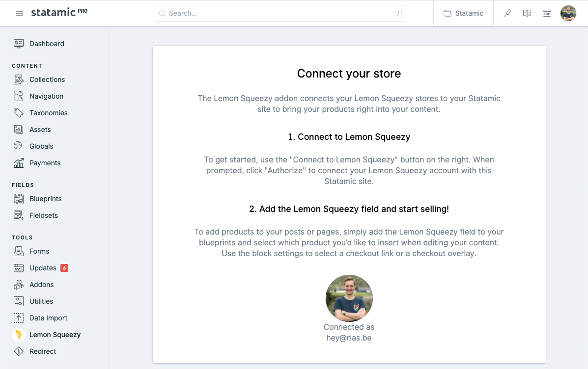The width and height of the screenshot is (588, 369).
Task: Go to Navigation section
Action: [x=46, y=96]
